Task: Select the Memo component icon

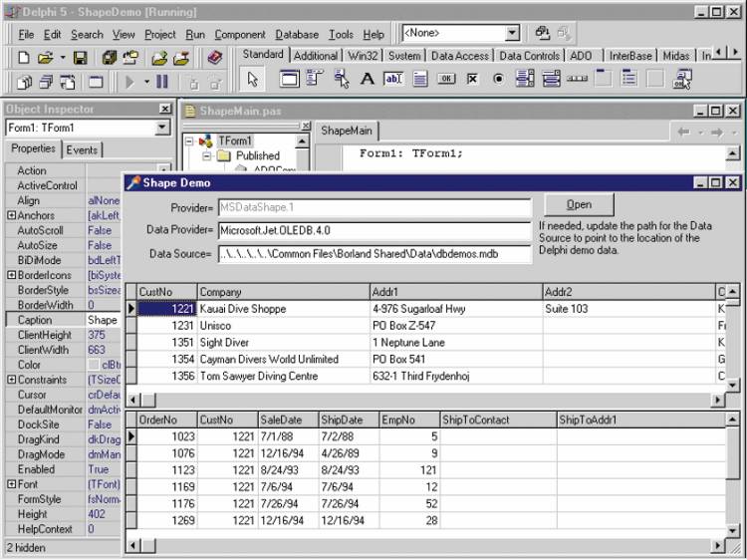Action: pos(419,79)
